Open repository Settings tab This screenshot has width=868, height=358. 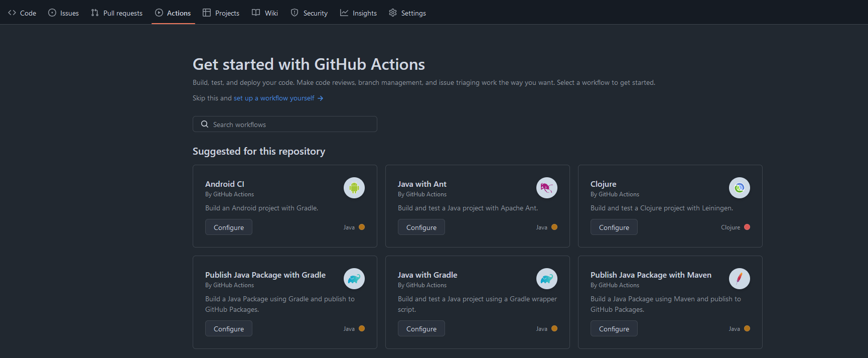coord(407,13)
